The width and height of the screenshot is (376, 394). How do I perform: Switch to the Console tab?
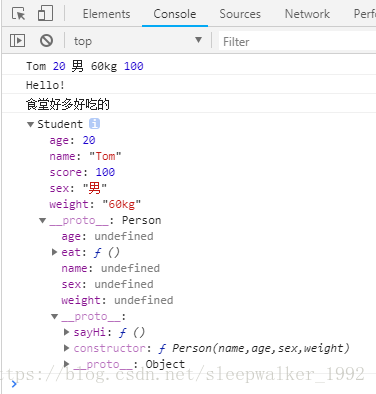point(175,14)
